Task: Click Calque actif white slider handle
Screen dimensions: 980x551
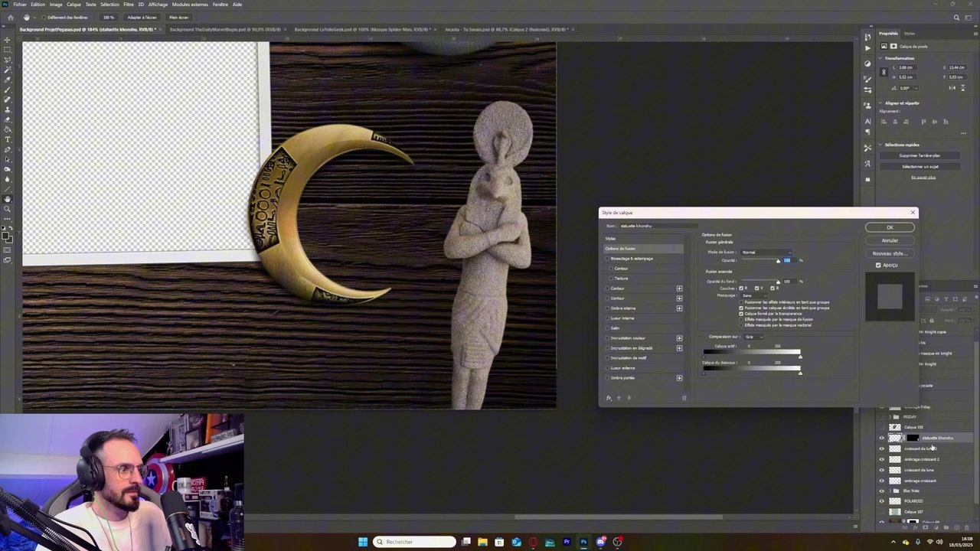Action: (800, 357)
